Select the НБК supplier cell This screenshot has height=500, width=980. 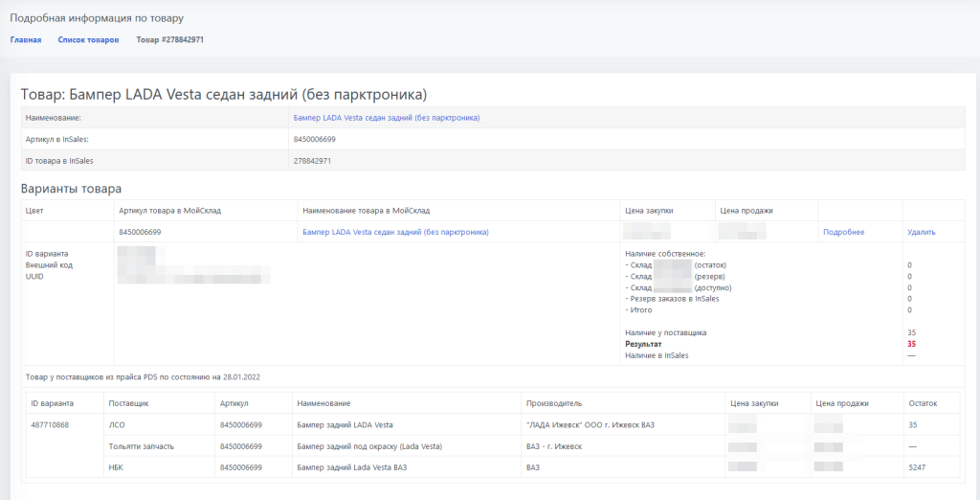[x=118, y=466]
